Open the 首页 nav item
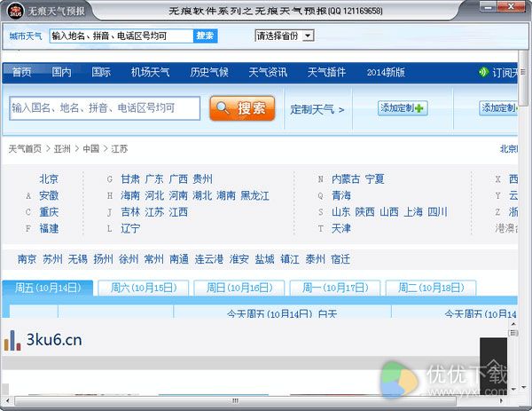This screenshot has width=532, height=411. tap(21, 72)
